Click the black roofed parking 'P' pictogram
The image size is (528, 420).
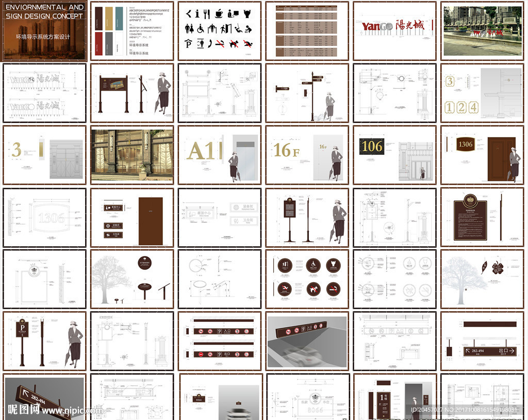(189, 43)
